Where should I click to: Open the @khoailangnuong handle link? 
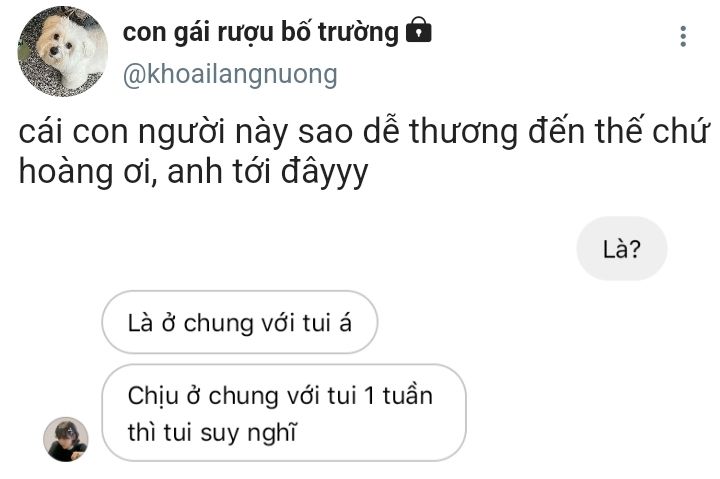point(230,74)
